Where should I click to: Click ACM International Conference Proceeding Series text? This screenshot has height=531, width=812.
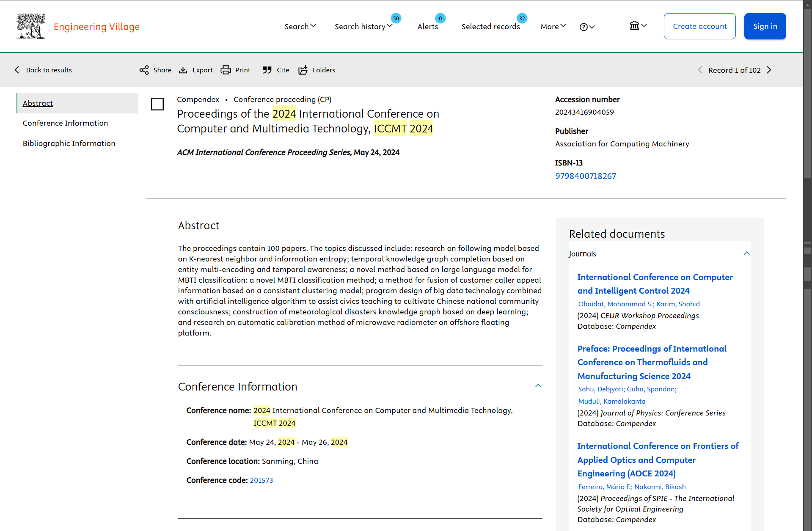(x=264, y=152)
